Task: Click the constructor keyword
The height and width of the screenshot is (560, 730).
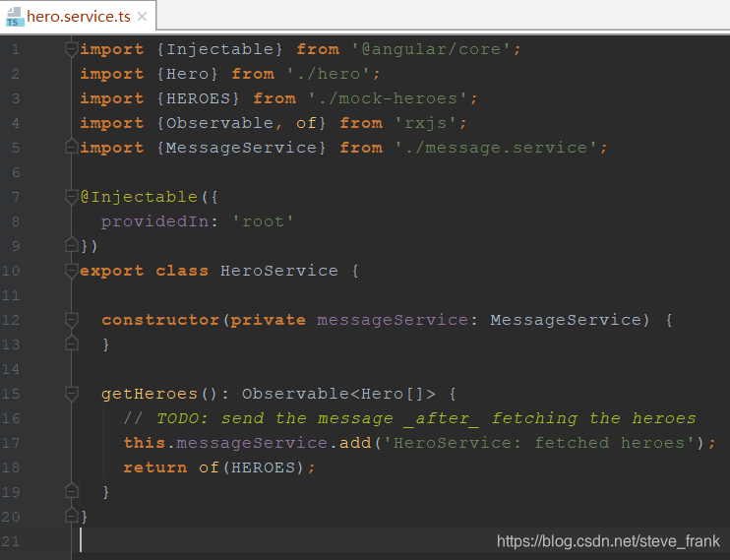Action: pyautogui.click(x=160, y=320)
